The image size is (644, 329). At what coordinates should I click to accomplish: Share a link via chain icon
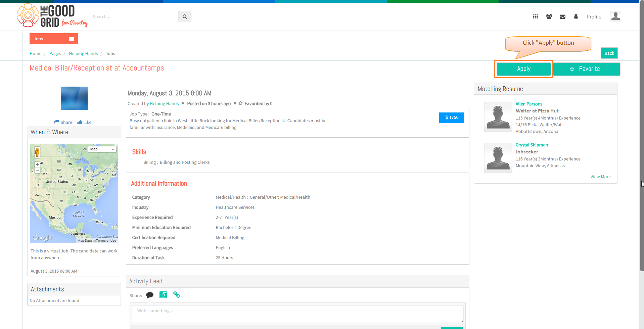[x=177, y=295]
